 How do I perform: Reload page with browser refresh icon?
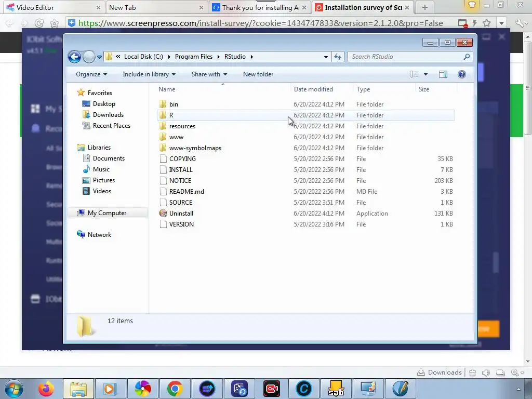coord(39,23)
